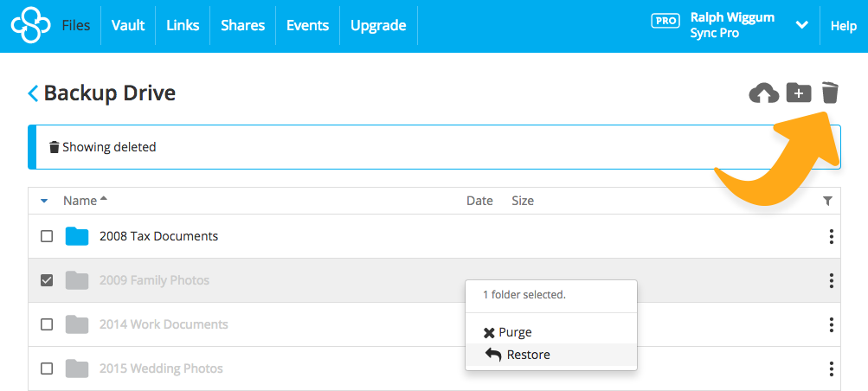Image resolution: width=868 pixels, height=391 pixels.
Task: Click the filter funnel icon
Action: tap(827, 202)
